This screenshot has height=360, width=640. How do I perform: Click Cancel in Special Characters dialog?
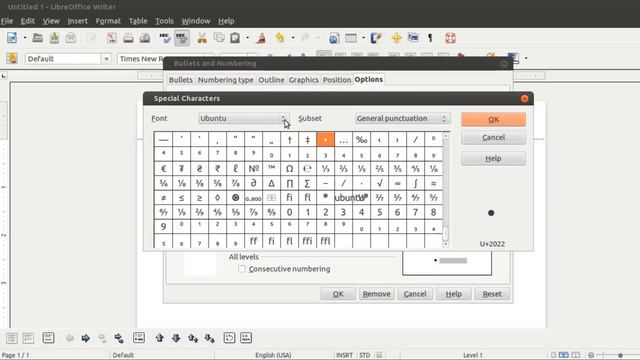pos(493,137)
